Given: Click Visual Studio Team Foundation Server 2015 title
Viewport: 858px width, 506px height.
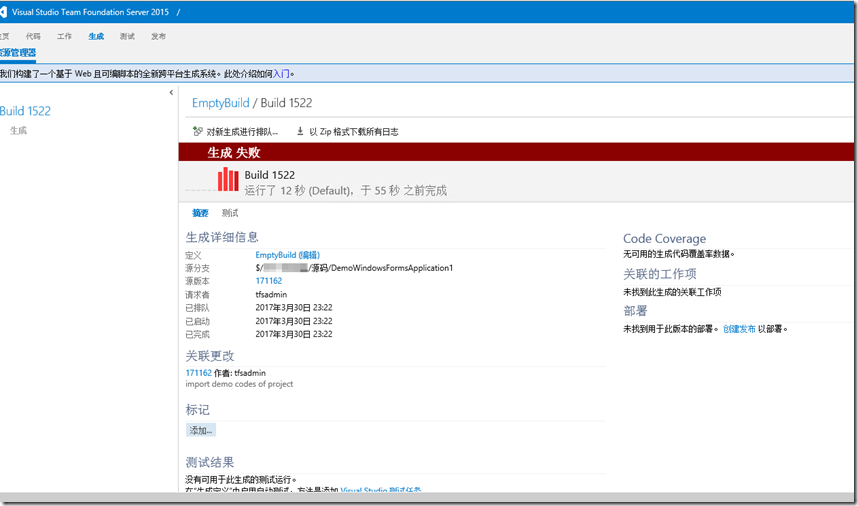Looking at the screenshot, I should pos(90,12).
